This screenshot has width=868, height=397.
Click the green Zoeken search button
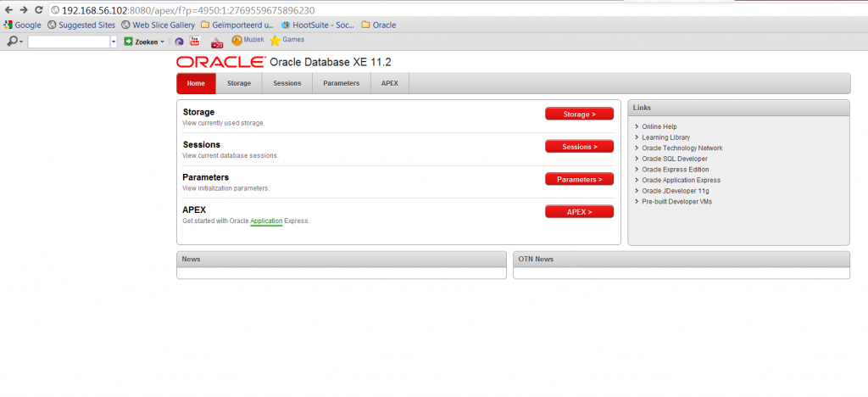[x=142, y=42]
